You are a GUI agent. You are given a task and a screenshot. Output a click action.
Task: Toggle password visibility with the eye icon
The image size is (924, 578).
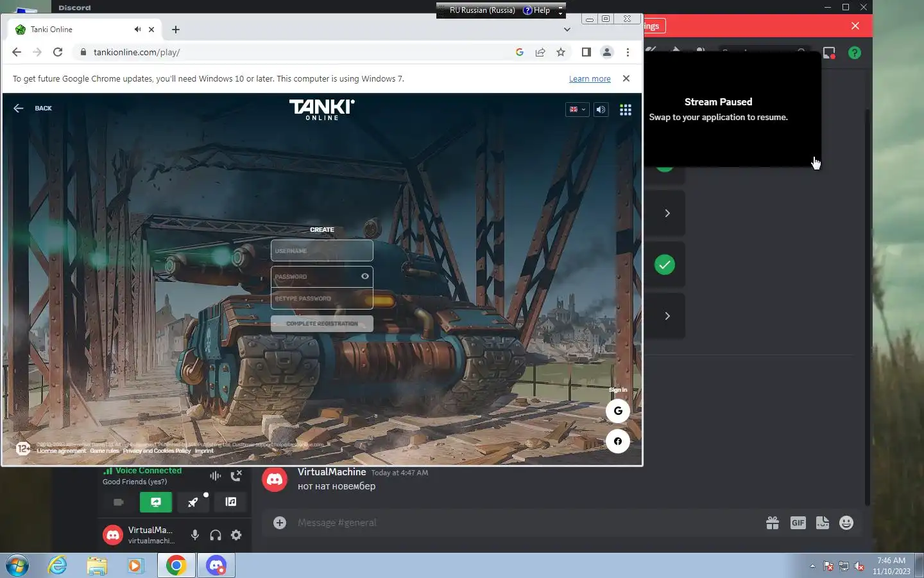(x=365, y=276)
